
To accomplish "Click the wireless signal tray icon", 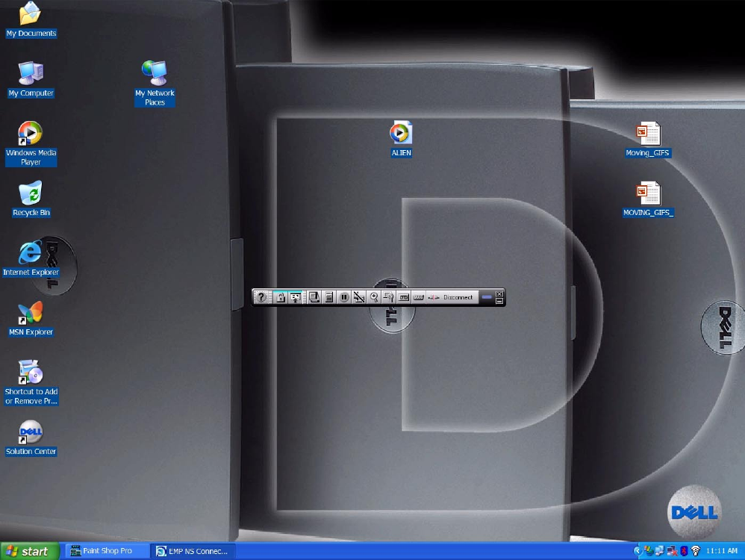I will (696, 551).
